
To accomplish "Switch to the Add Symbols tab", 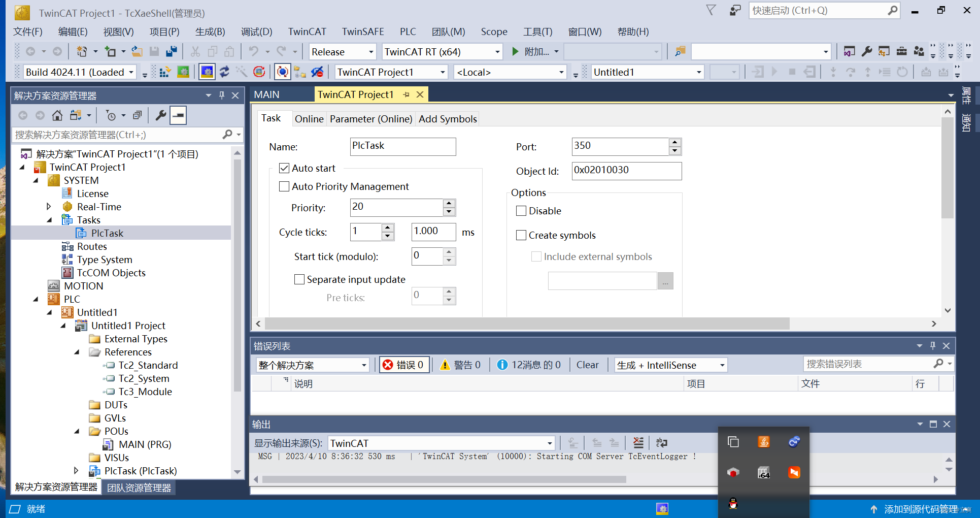I will (x=448, y=119).
